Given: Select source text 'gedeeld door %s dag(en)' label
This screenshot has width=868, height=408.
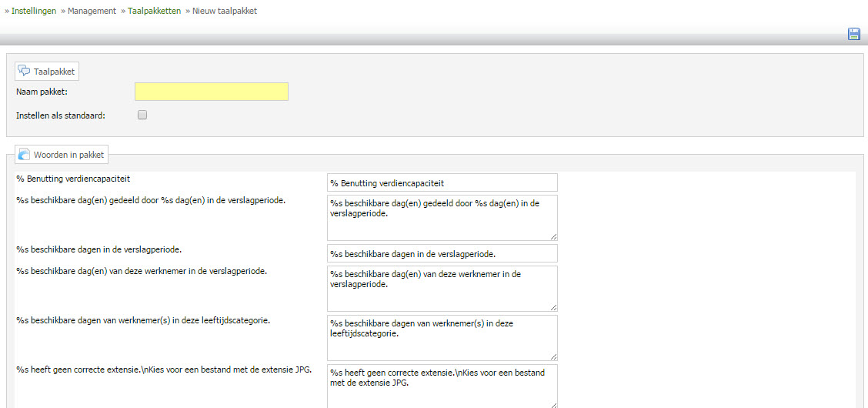Looking at the screenshot, I should coord(151,200).
